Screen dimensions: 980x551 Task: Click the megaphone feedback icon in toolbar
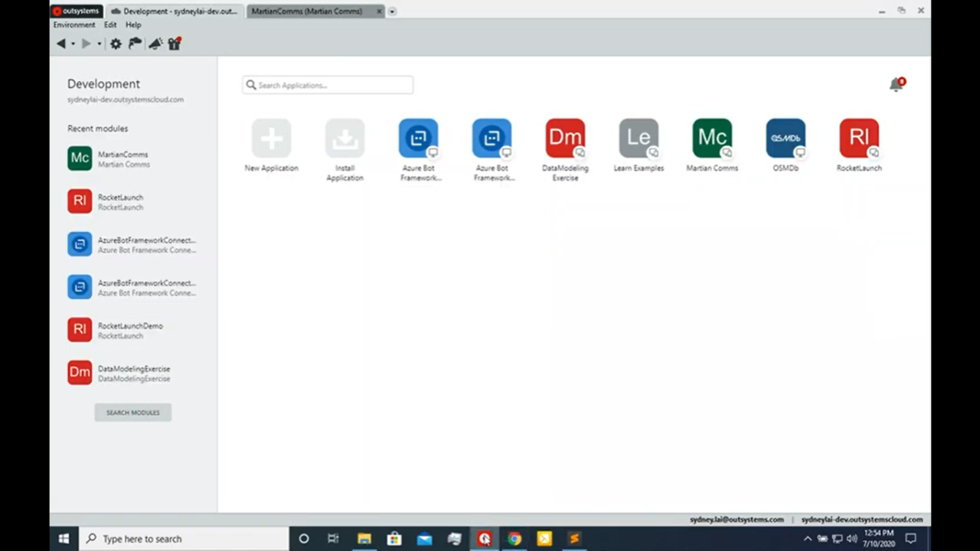tap(155, 44)
